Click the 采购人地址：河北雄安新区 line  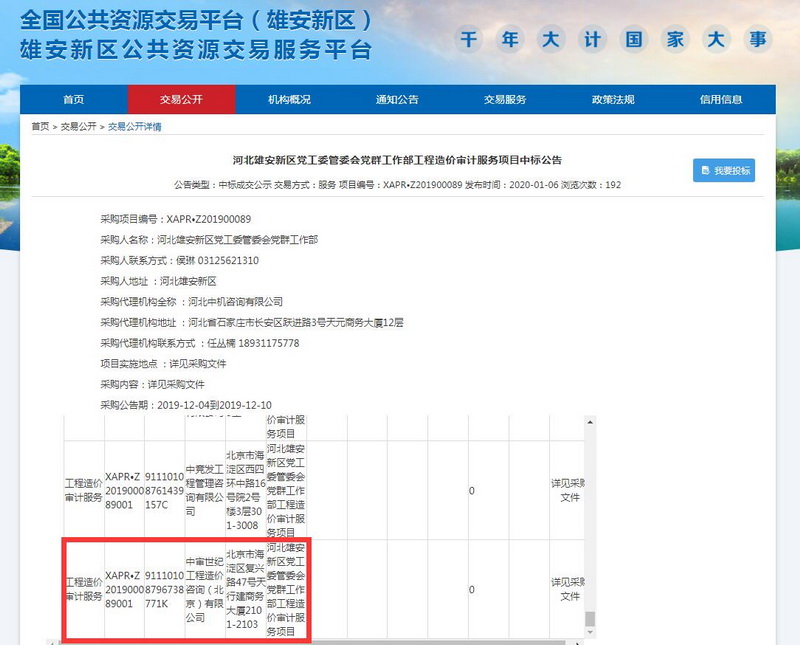click(x=158, y=281)
